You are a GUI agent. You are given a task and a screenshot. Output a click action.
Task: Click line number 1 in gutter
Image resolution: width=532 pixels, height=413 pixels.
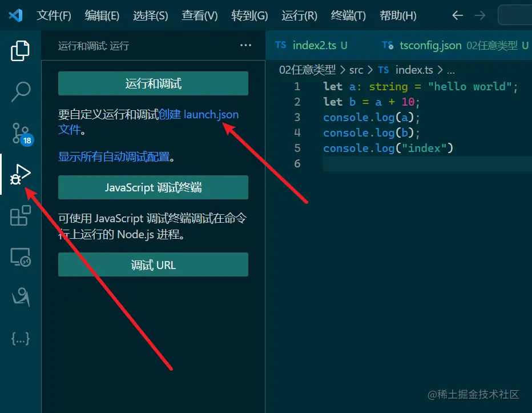(x=297, y=86)
